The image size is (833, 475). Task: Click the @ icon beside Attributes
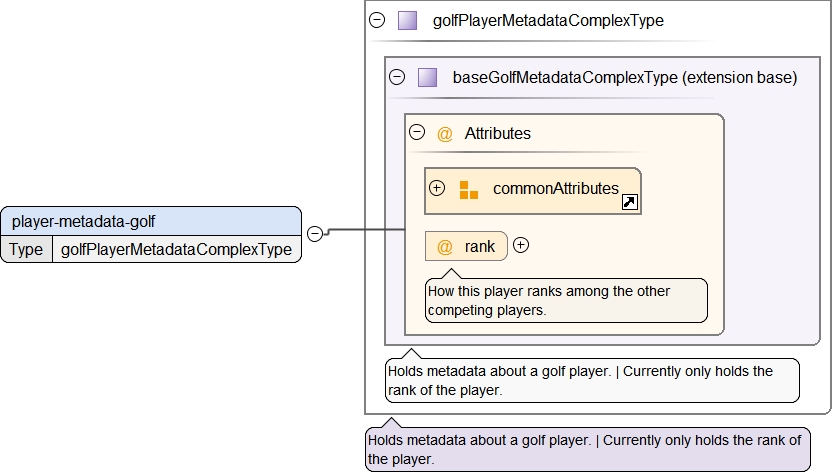coord(445,133)
